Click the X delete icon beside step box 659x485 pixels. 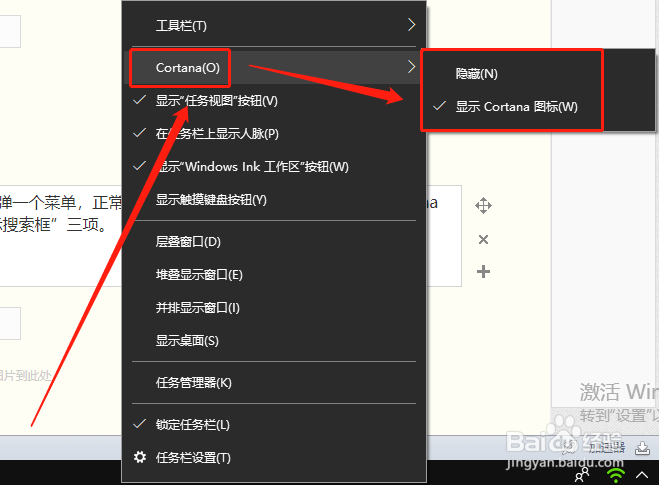point(483,240)
